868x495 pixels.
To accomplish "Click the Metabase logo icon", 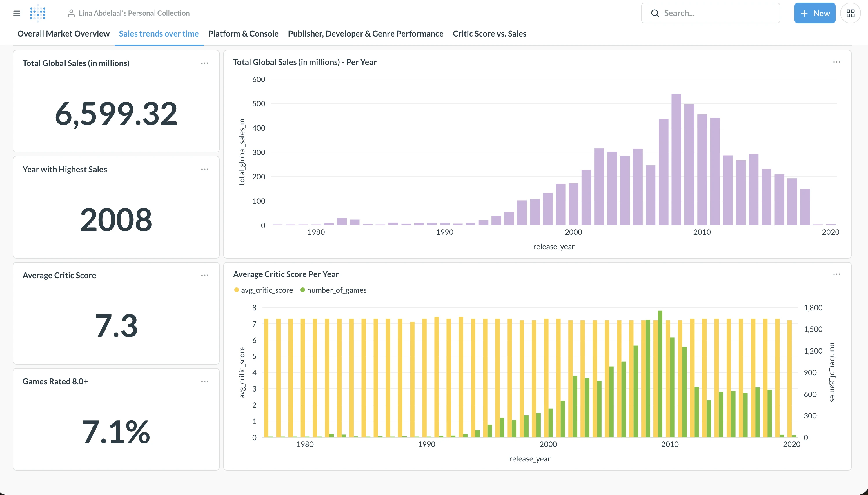I will pyautogui.click(x=38, y=13).
